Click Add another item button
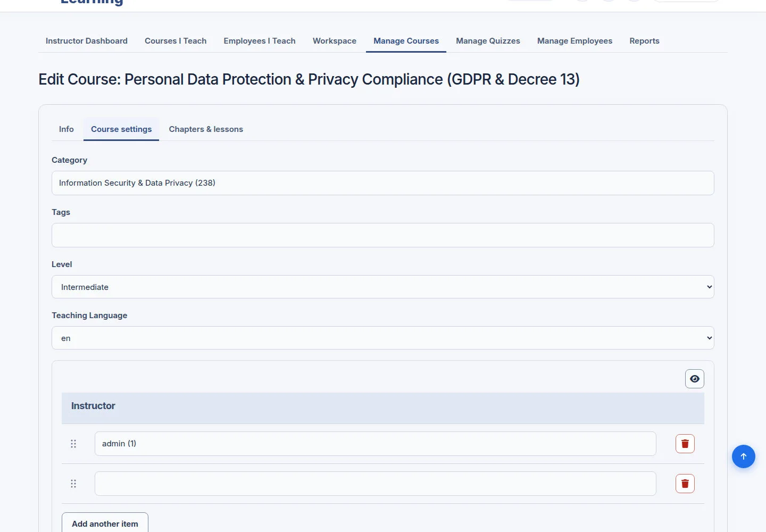 105,523
